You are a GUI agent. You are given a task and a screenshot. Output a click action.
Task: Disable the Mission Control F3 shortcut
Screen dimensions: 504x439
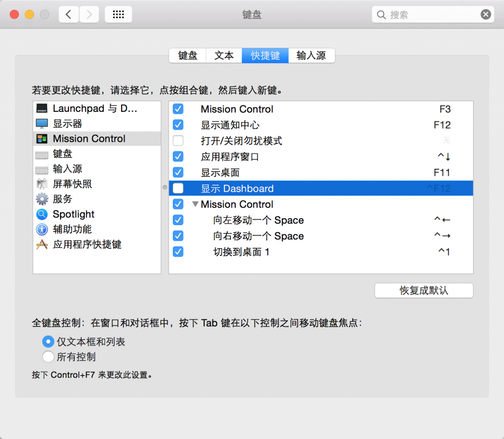[178, 109]
